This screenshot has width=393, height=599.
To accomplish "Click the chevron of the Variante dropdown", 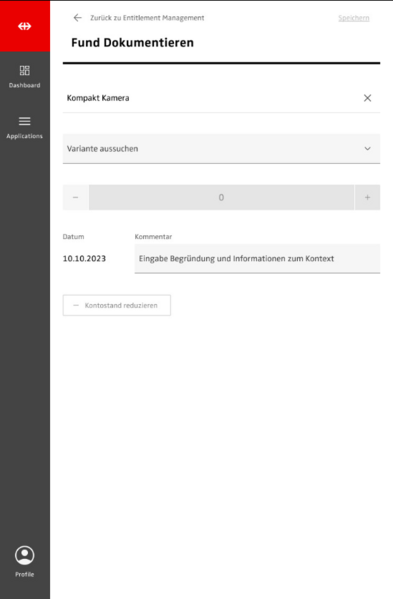I will (x=367, y=149).
